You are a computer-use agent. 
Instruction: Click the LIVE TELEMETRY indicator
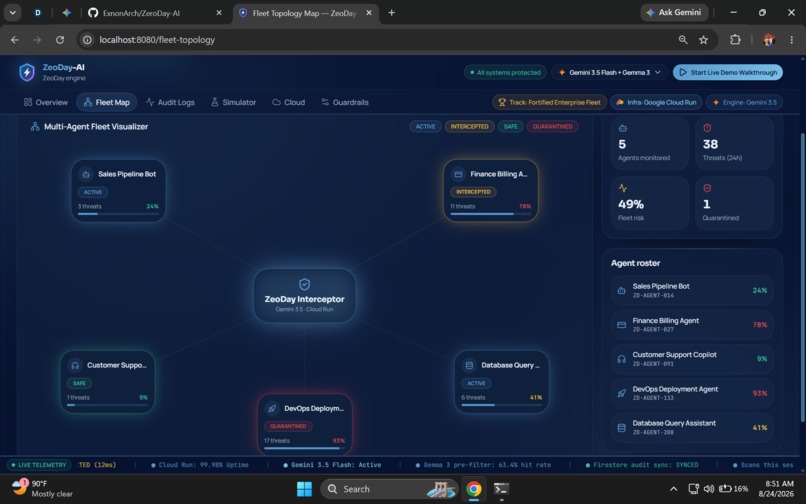[x=39, y=465]
